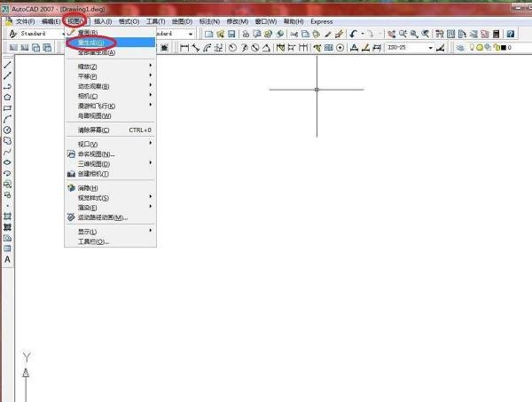Click the black layer color swatch
The image size is (532, 402).
coord(504,48)
